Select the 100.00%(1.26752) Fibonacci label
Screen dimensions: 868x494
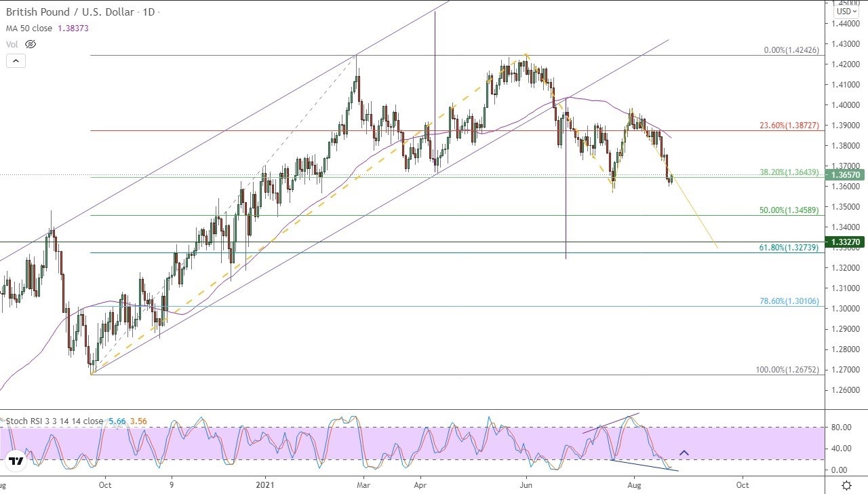787,370
